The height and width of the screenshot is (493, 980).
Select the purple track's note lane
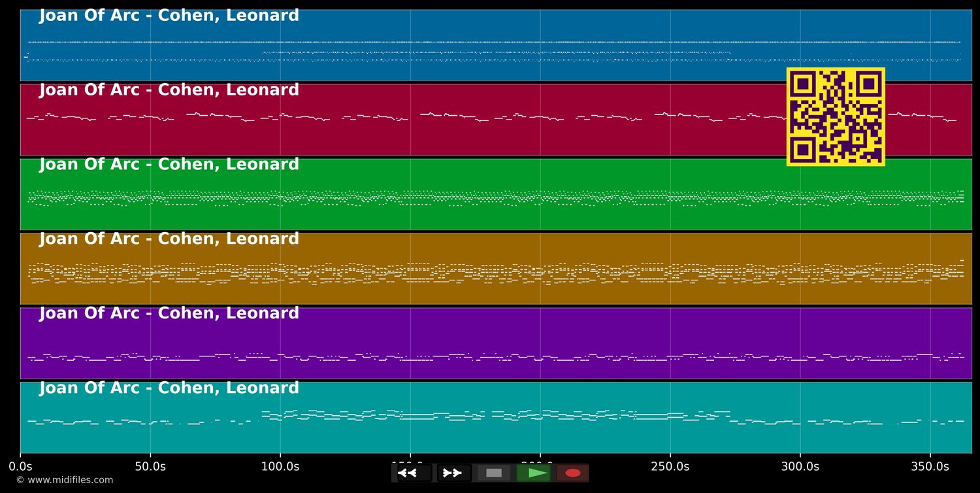496,343
